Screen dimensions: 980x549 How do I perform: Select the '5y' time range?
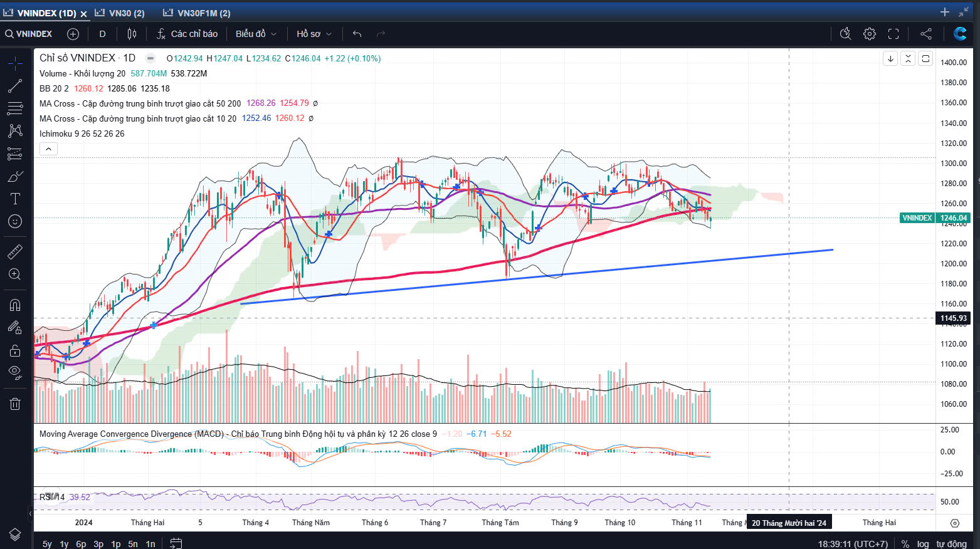click(47, 543)
